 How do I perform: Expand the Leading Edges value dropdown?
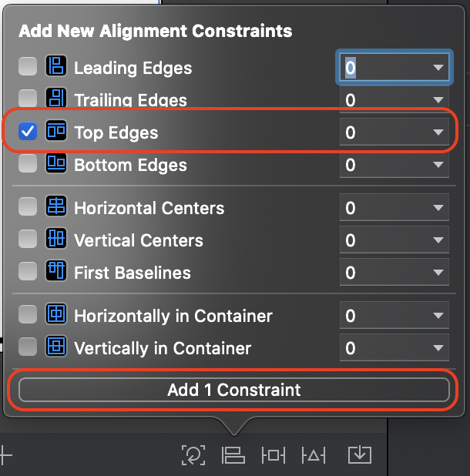tap(438, 67)
